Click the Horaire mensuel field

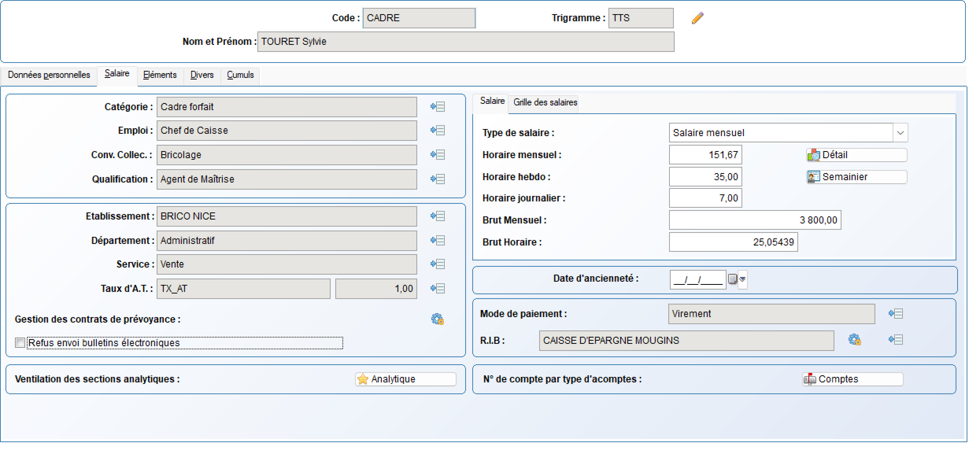706,155
